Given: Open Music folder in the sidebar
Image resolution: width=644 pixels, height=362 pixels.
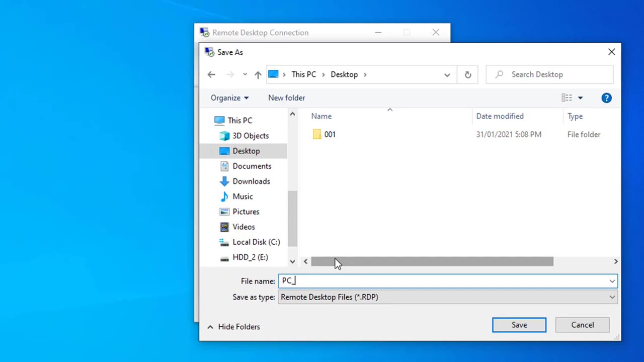Looking at the screenshot, I should 243,197.
